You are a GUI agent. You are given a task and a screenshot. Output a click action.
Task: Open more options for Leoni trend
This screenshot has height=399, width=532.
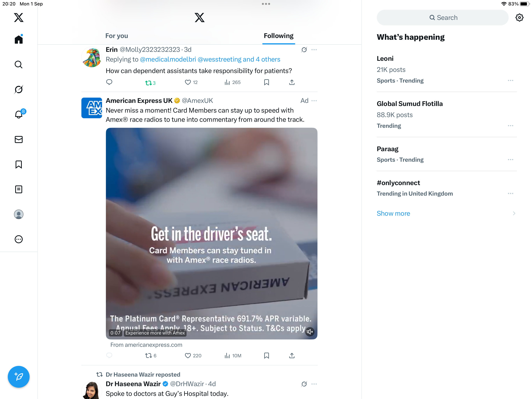click(510, 80)
